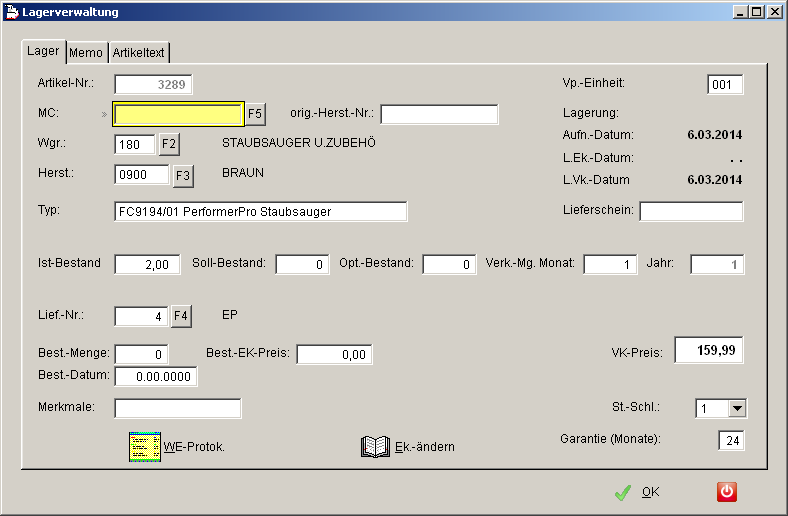
Task: Click the VK-Preis field 159,99
Action: click(x=709, y=350)
